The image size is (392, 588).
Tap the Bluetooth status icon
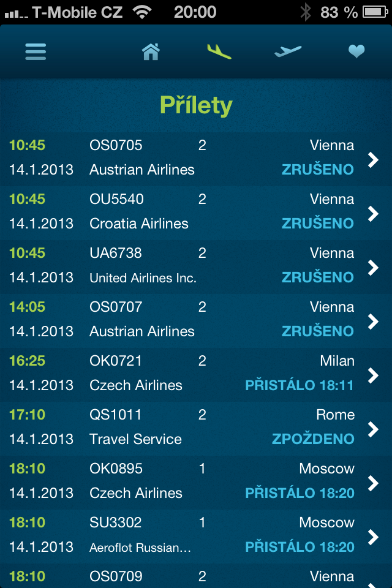pyautogui.click(x=305, y=12)
